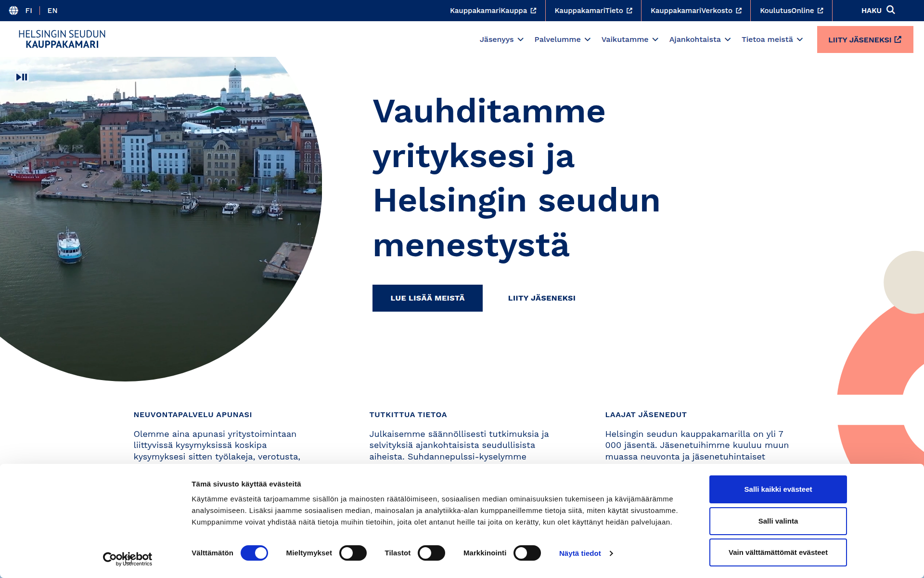The height and width of the screenshot is (578, 924).
Task: Click Salli kaikki evästeet button
Action: pos(778,489)
